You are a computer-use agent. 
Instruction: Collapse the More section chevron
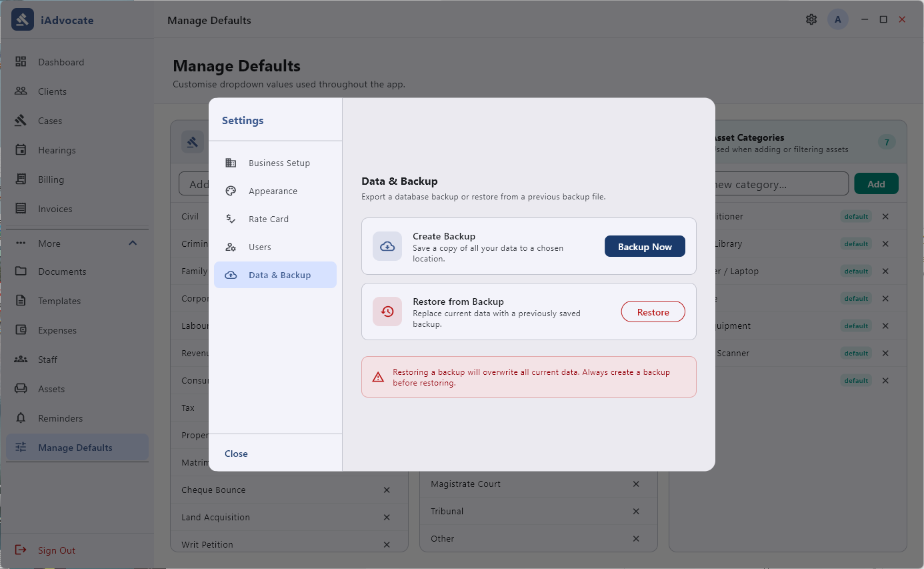pyautogui.click(x=133, y=243)
